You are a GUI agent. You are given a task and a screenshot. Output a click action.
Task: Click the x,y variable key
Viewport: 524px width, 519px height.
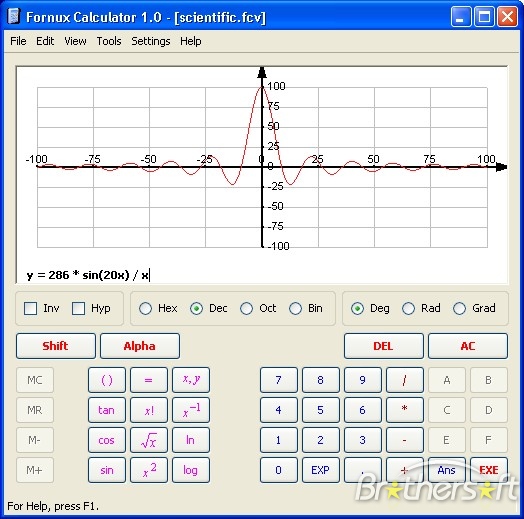pyautogui.click(x=191, y=380)
